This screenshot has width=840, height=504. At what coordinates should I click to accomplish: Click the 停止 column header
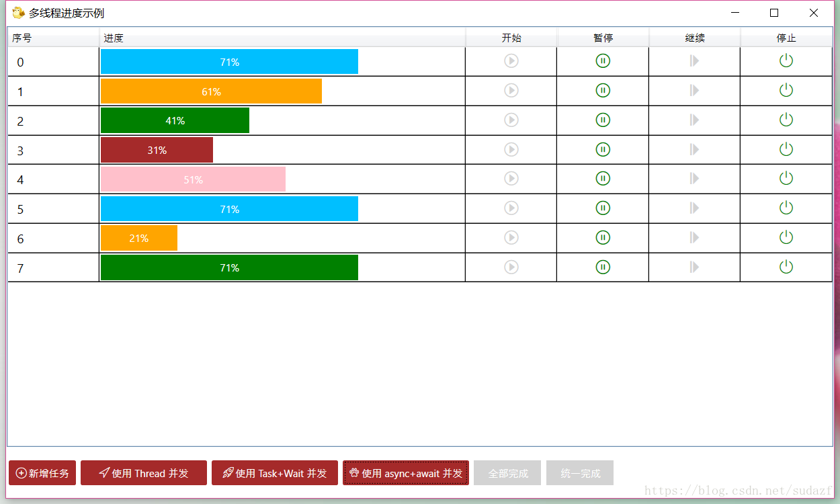(x=786, y=38)
